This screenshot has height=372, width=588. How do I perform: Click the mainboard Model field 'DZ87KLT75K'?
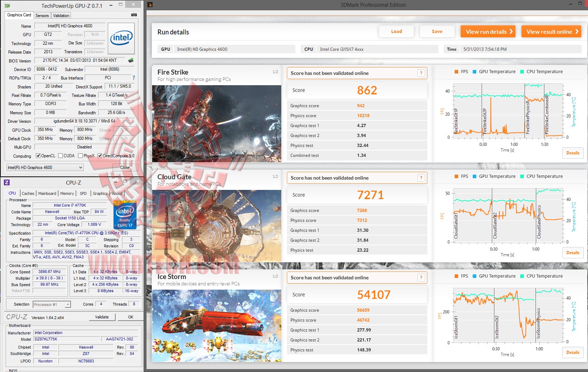[66, 339]
